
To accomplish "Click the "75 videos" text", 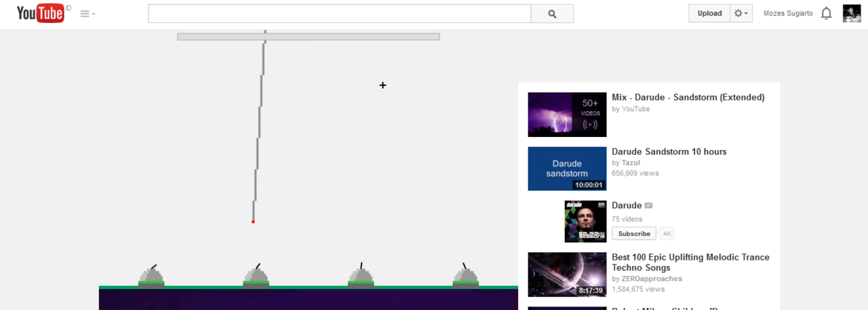I will (x=627, y=219).
